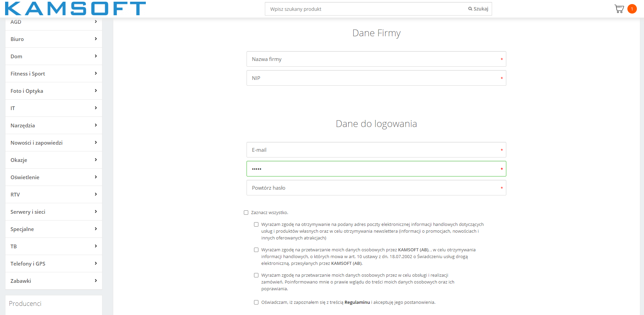Open the Specjalne category
The height and width of the screenshot is (315, 644).
[x=54, y=229]
